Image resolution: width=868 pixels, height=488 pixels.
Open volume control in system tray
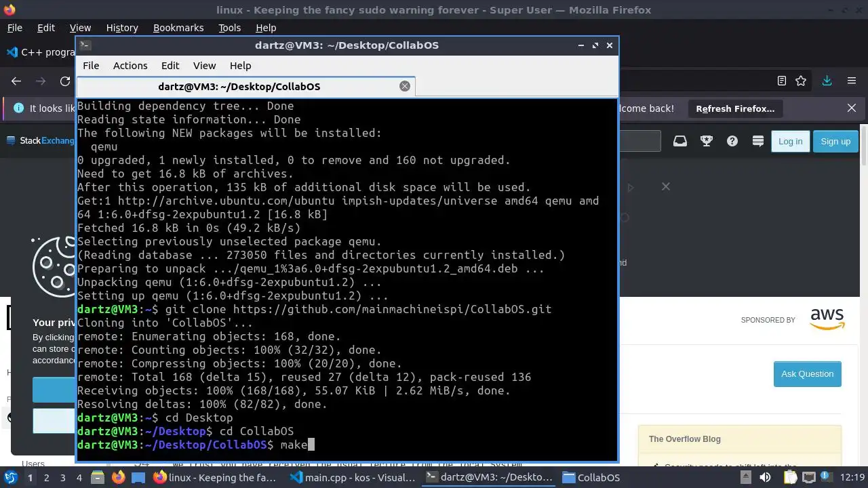click(766, 477)
